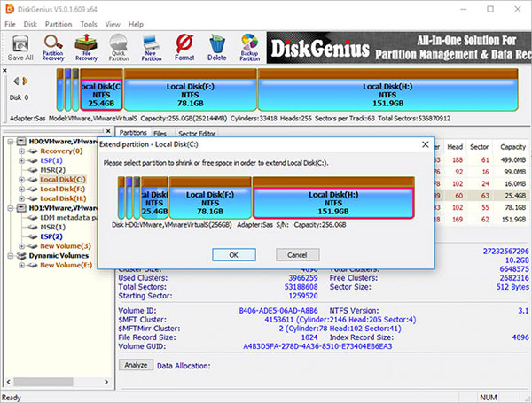
Task: Open the Tools menu
Action: (x=89, y=22)
